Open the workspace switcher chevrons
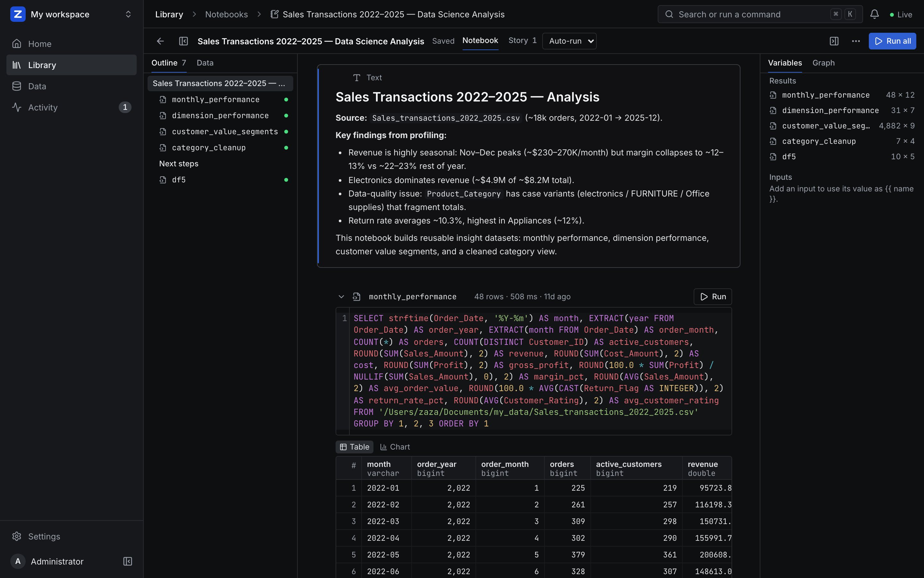This screenshot has width=924, height=578. tap(128, 14)
